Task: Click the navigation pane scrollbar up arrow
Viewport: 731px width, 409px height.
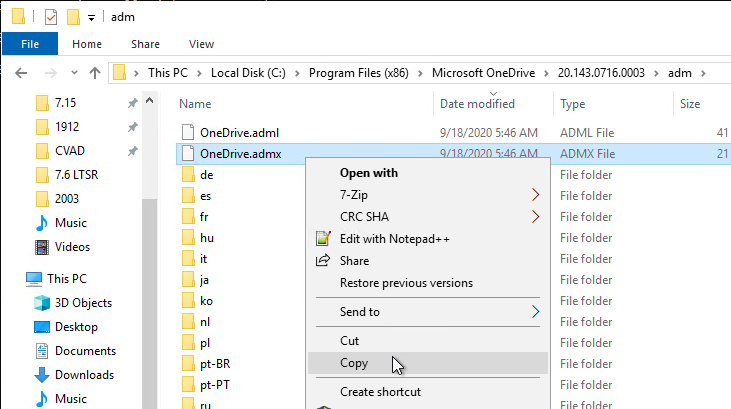Action: (150, 100)
